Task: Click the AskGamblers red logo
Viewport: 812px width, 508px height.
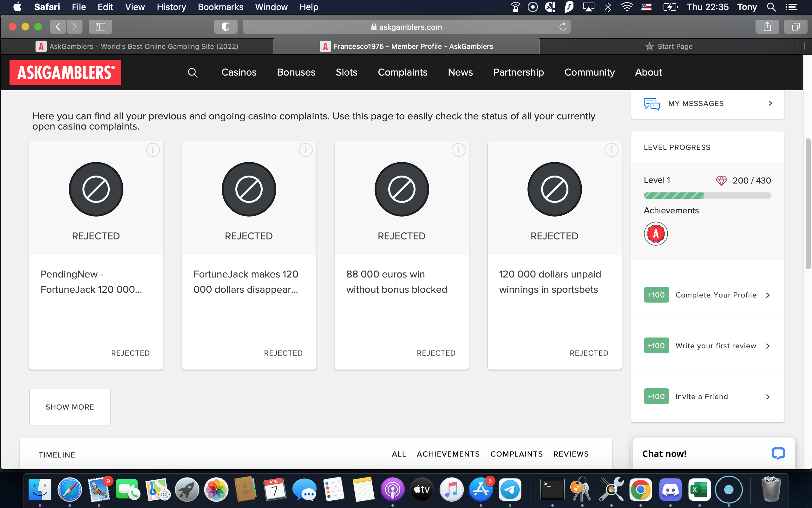Action: pos(65,72)
